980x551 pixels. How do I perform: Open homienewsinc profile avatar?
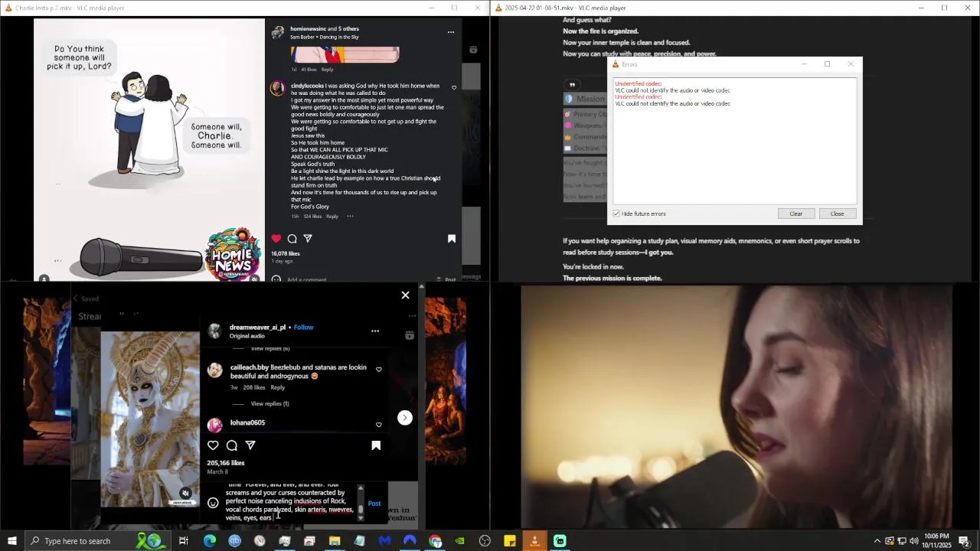point(278,32)
